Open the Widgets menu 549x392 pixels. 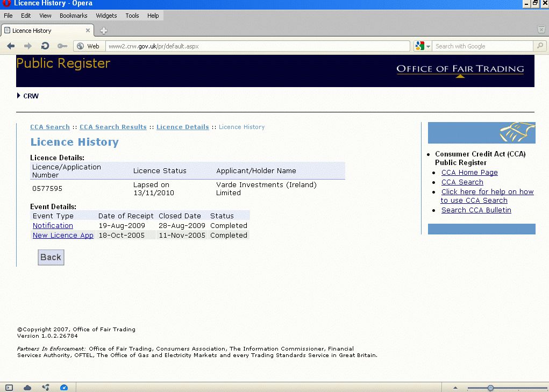(x=106, y=16)
